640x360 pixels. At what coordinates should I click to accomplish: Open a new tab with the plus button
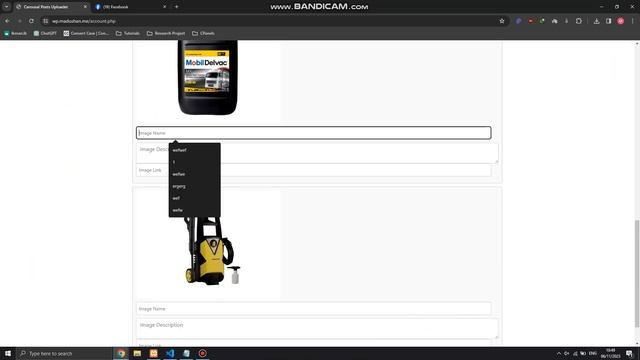click(176, 7)
